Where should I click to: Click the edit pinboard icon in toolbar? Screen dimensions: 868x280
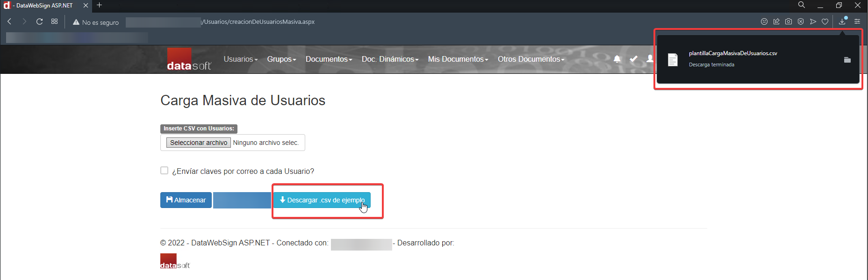776,22
